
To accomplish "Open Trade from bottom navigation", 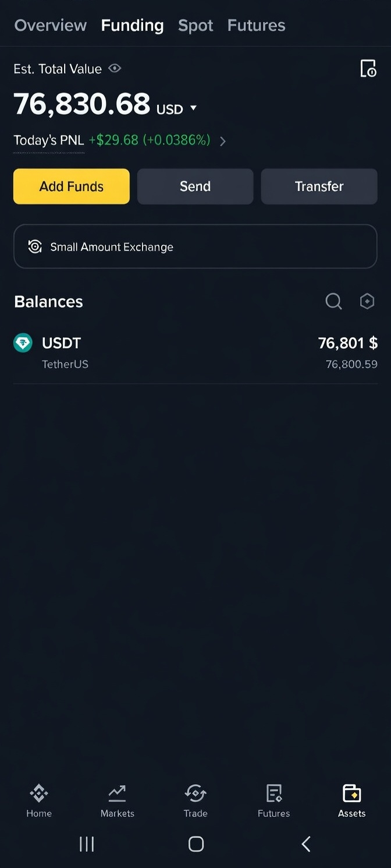I will (x=195, y=801).
